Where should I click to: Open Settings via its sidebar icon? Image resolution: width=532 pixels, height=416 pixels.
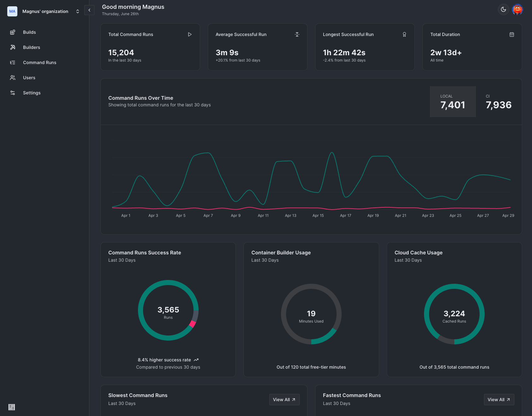pos(13,92)
